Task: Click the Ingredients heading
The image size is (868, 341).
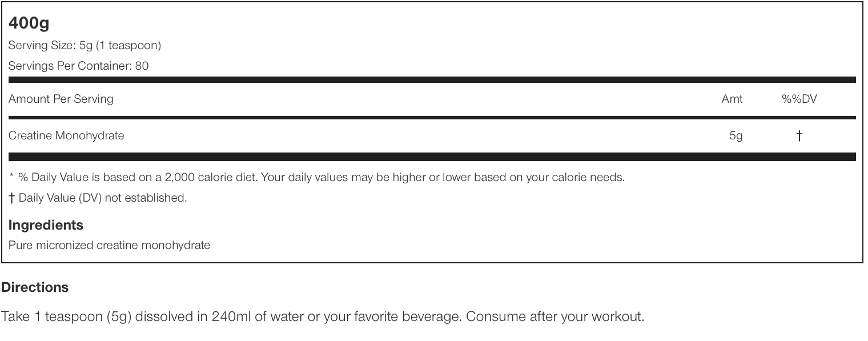Action: tap(46, 225)
